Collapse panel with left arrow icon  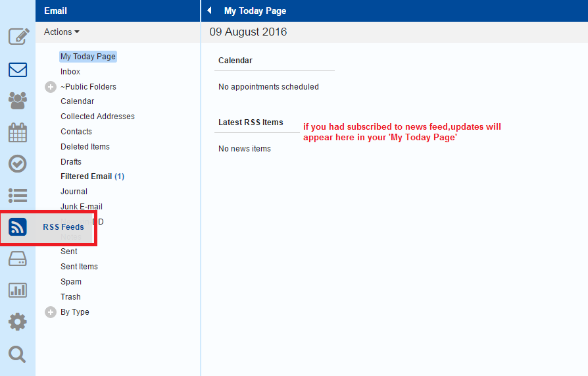[x=210, y=11]
